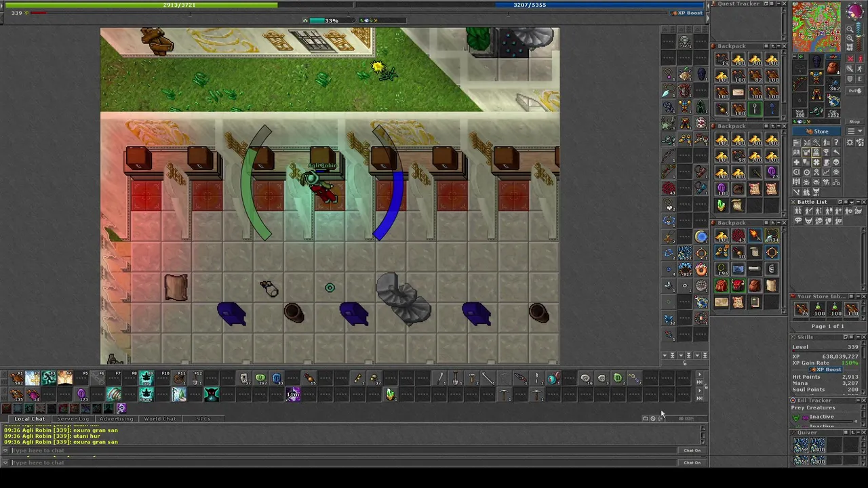Open the upper chat input dropdown arrow
The width and height of the screenshot is (868, 488).
coord(5,451)
